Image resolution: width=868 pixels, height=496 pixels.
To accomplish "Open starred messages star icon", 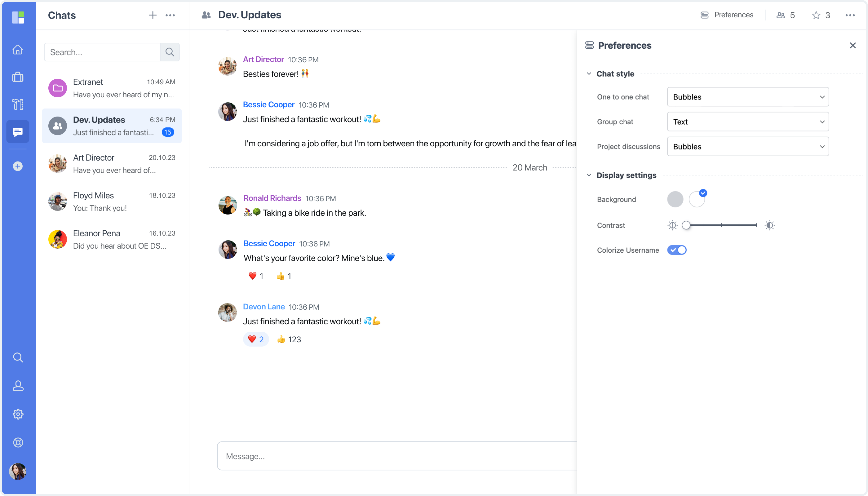I will click(816, 15).
